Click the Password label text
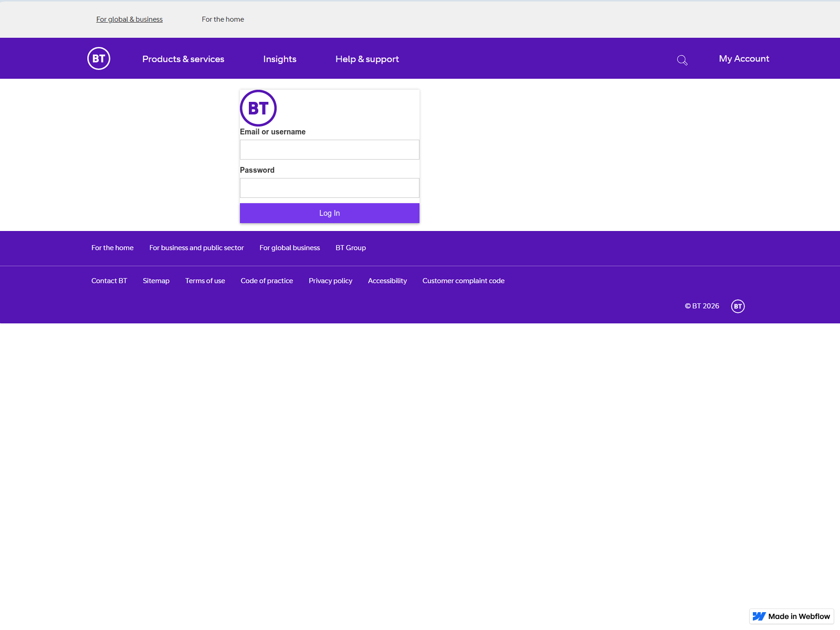Viewport: 840px width, 630px height. (257, 170)
